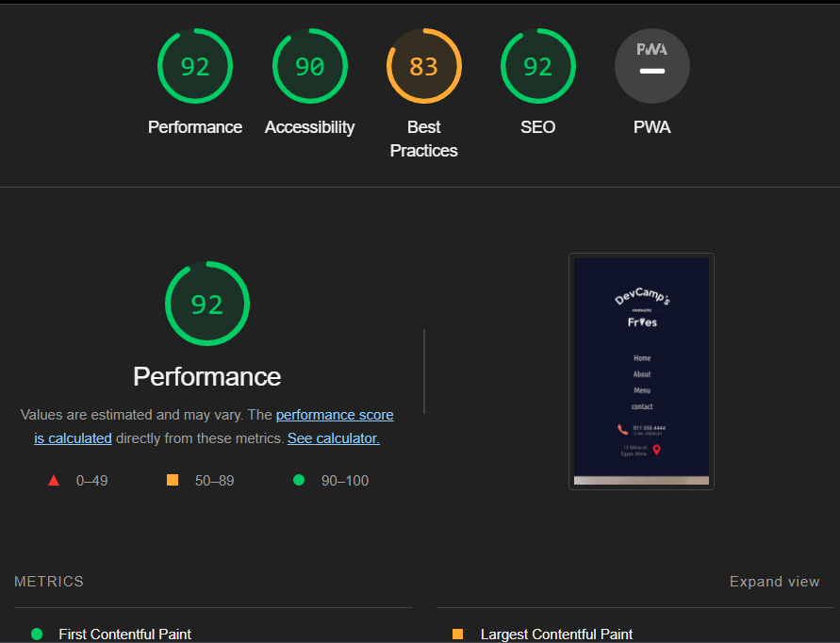Open the Best Practices 83 section
The width and height of the screenshot is (840, 643).
click(x=423, y=66)
